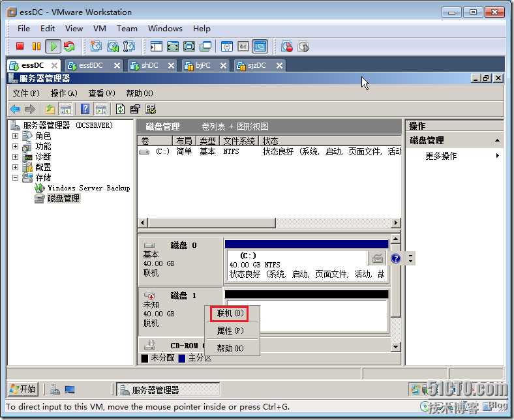Click the 服务器管理器 taskbar button

(x=168, y=389)
